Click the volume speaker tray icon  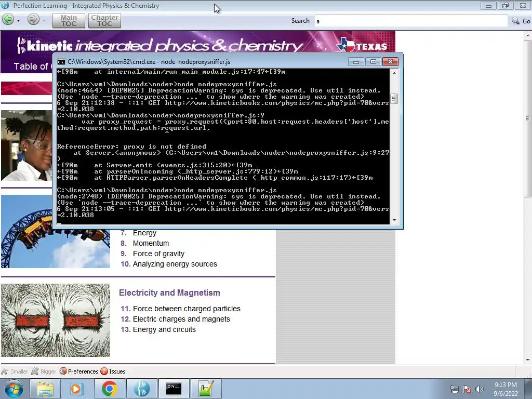[x=479, y=390]
